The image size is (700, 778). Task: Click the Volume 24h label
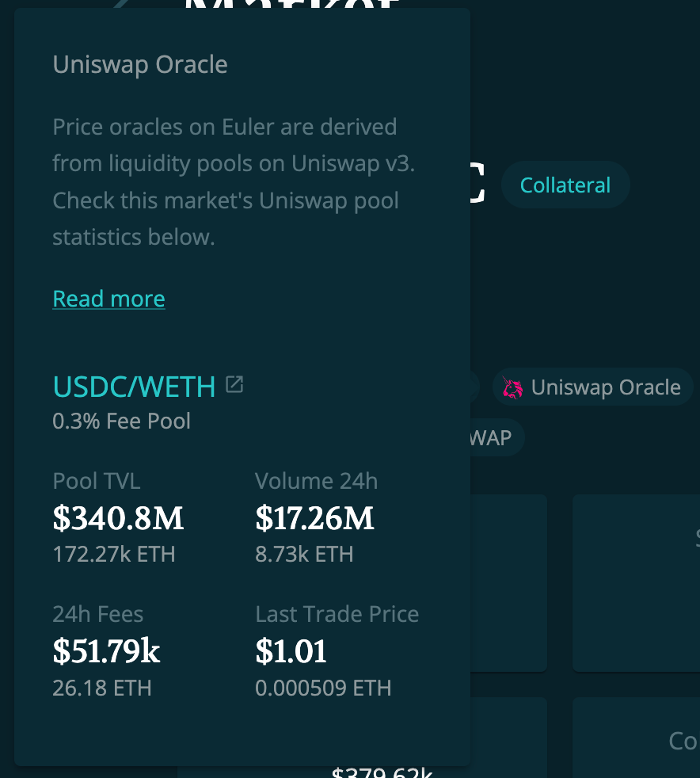(x=316, y=481)
